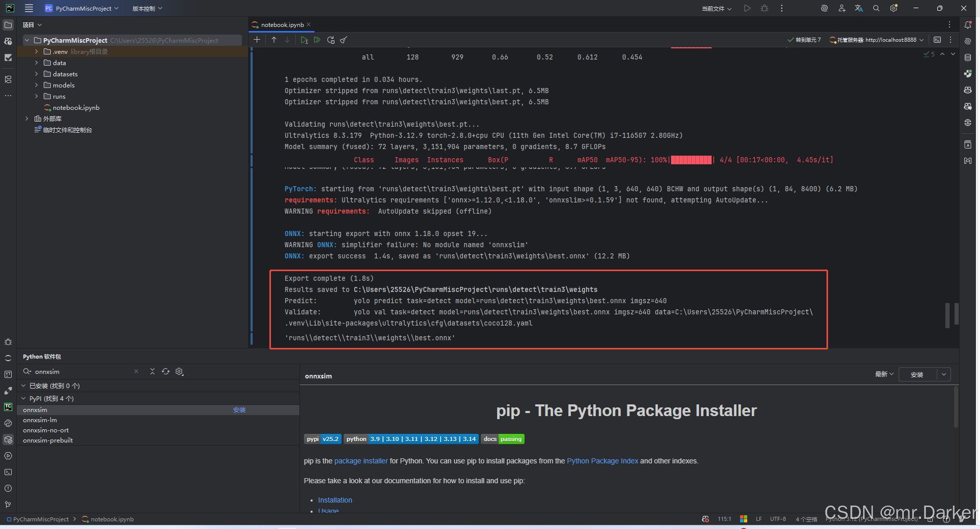Open the Debug tool window

click(x=8, y=342)
